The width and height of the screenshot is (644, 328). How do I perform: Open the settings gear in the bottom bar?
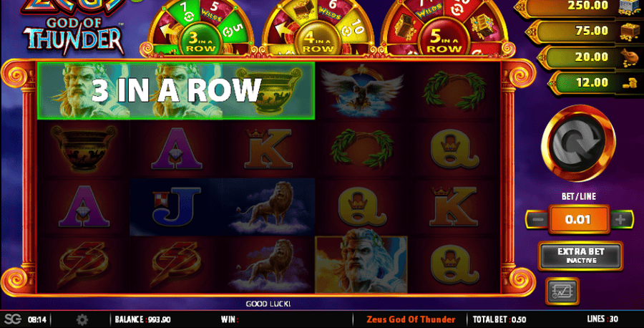coord(82,319)
